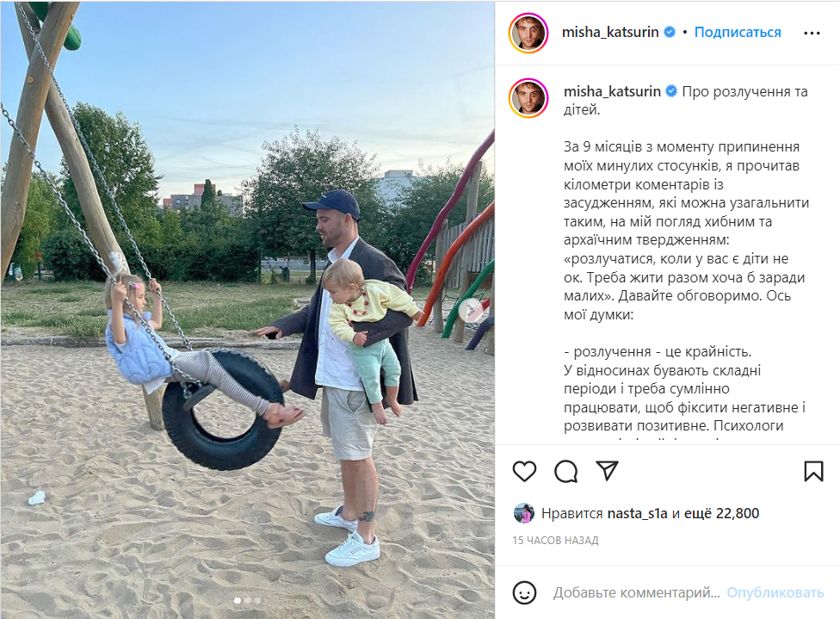The image size is (840, 619).
Task: Click the verified badge in the post header
Action: click(670, 32)
